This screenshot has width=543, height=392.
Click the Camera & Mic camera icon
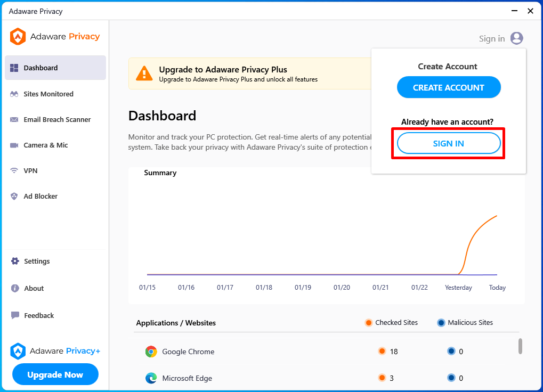pos(14,145)
